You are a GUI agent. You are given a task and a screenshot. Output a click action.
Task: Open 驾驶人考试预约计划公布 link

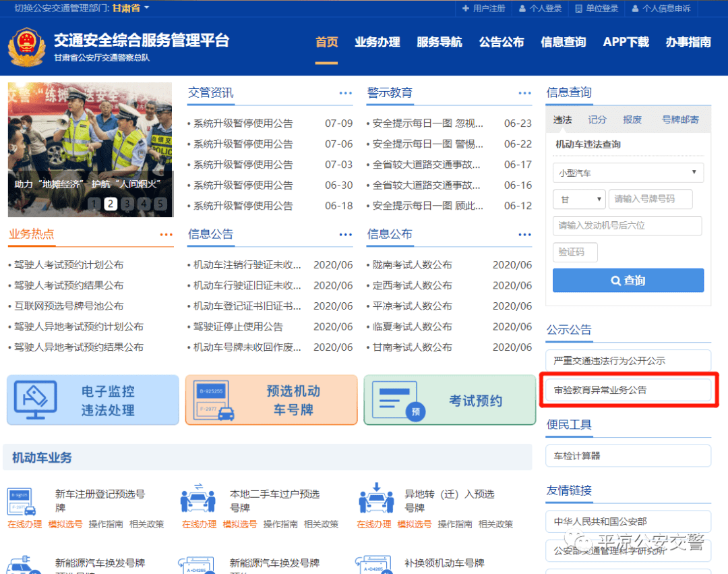[69, 265]
